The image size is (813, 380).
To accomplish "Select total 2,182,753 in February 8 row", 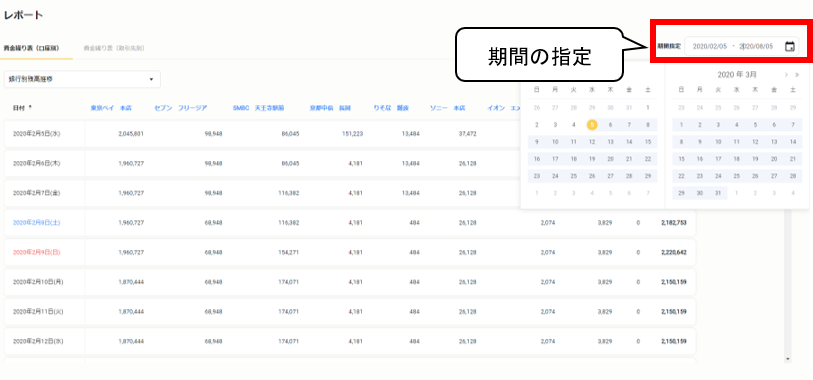I will point(674,222).
